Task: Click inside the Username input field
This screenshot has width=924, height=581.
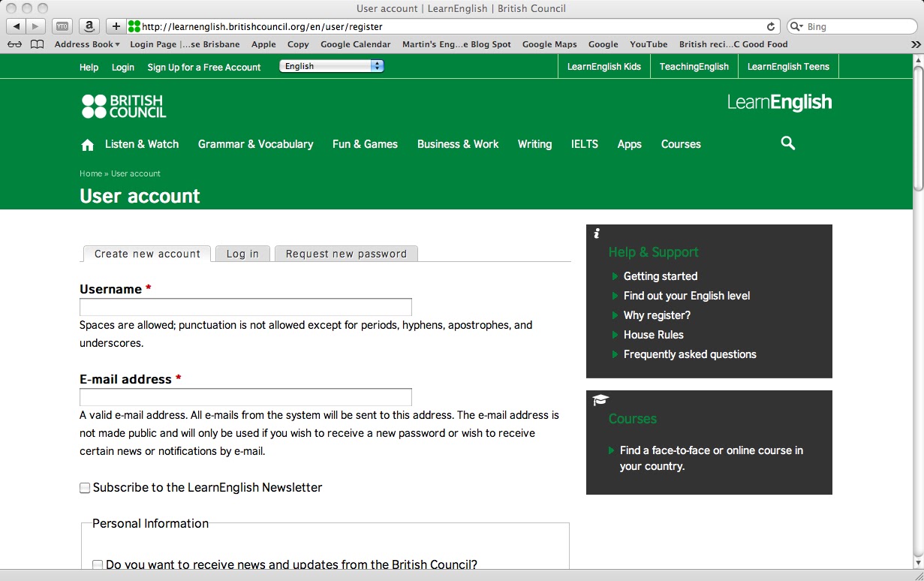Action: pos(245,306)
